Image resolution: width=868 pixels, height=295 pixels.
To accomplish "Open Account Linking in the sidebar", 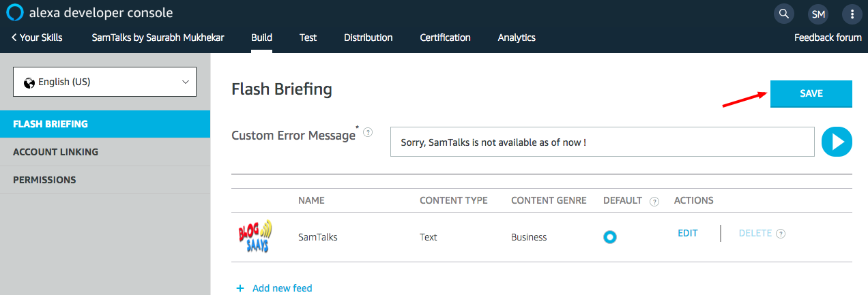I will click(105, 152).
